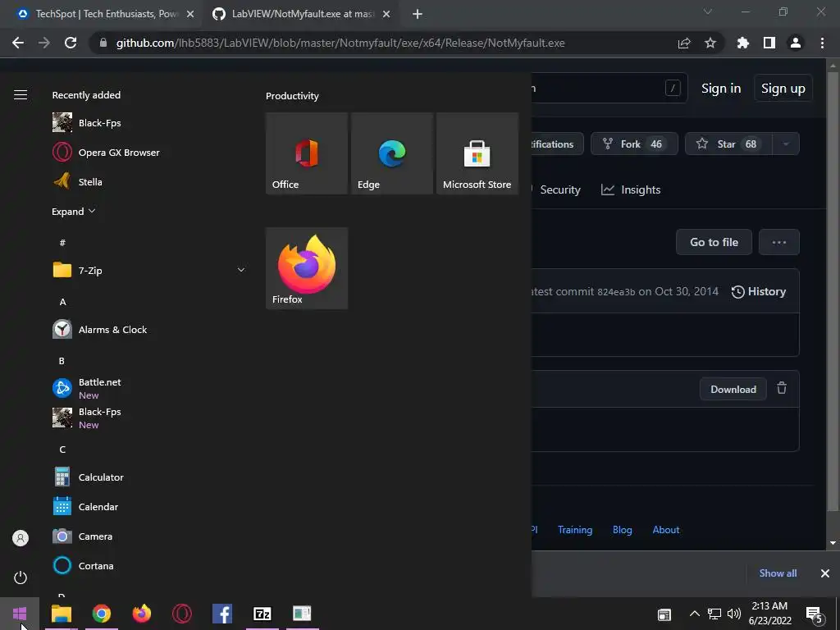Open a new browser tab

[418, 14]
